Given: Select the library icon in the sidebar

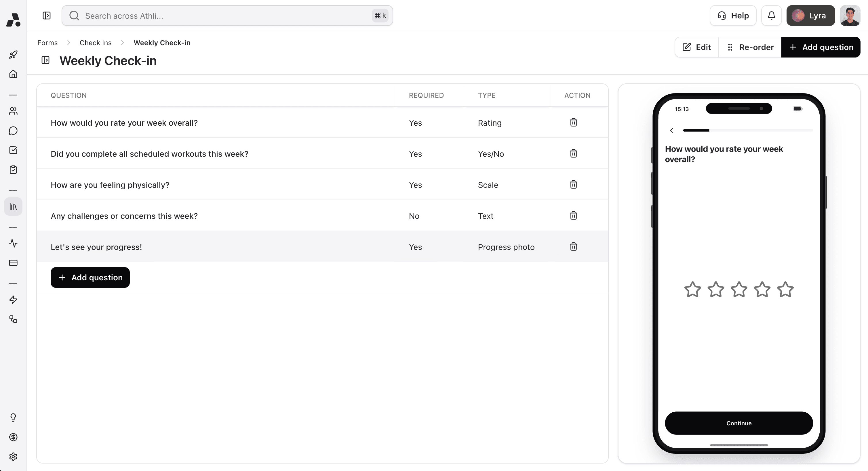Looking at the screenshot, I should click(x=13, y=206).
